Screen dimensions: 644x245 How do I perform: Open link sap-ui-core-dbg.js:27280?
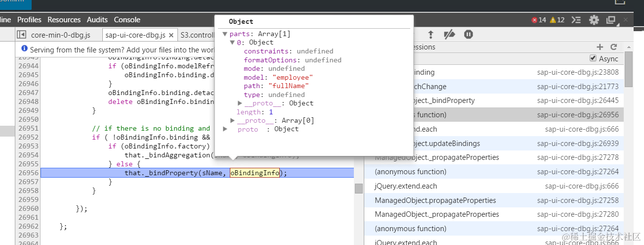pos(578,214)
